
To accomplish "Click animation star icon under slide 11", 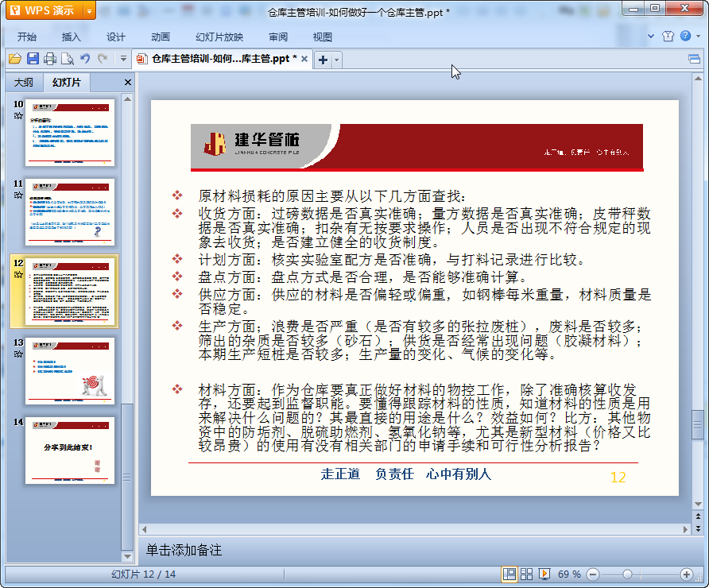I will (x=18, y=195).
